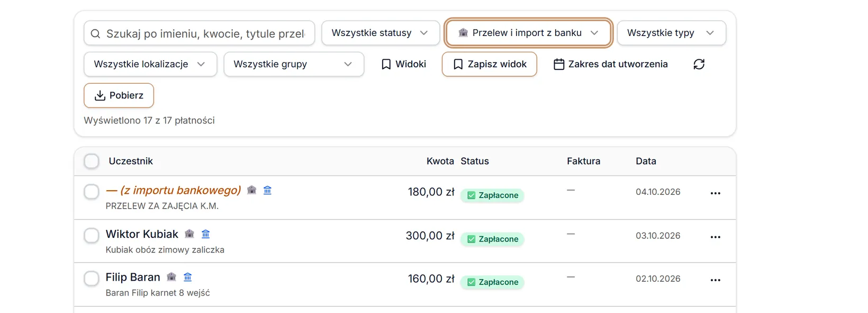Click the title Baran Filip karnet 8 wejść
The width and height of the screenshot is (868, 313).
coord(158,293)
